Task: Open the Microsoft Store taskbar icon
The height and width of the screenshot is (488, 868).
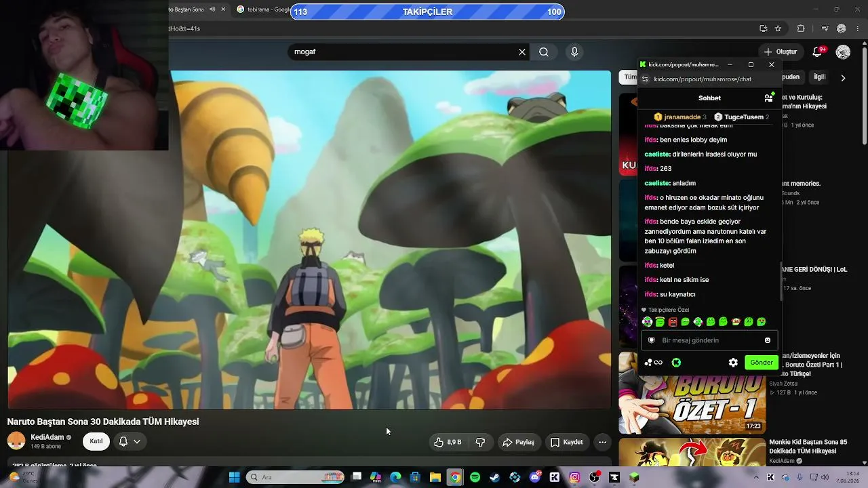Action: click(415, 477)
